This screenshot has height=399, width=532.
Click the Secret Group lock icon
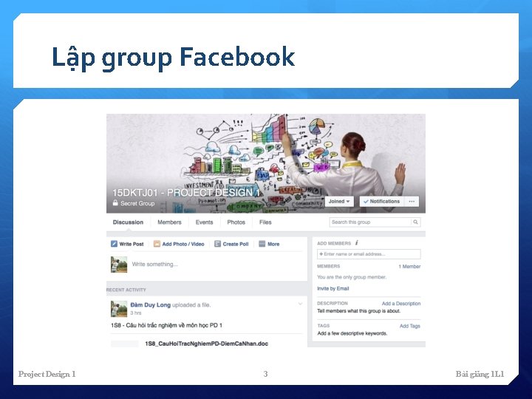[115, 203]
